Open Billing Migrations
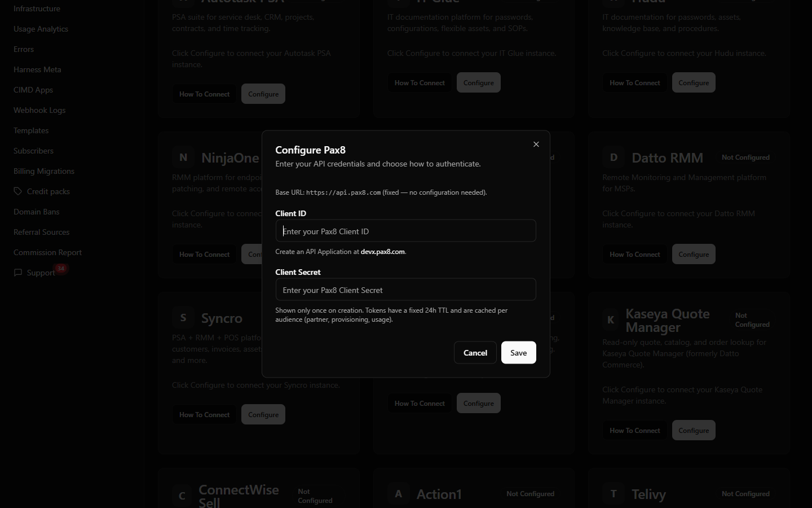Screen dimensions: 812x508 (x=44, y=171)
